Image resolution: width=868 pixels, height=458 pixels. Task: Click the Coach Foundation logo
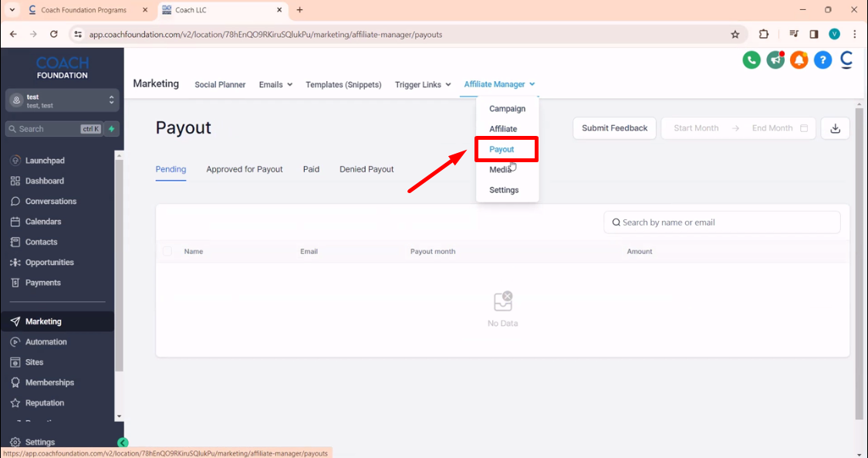pos(62,67)
